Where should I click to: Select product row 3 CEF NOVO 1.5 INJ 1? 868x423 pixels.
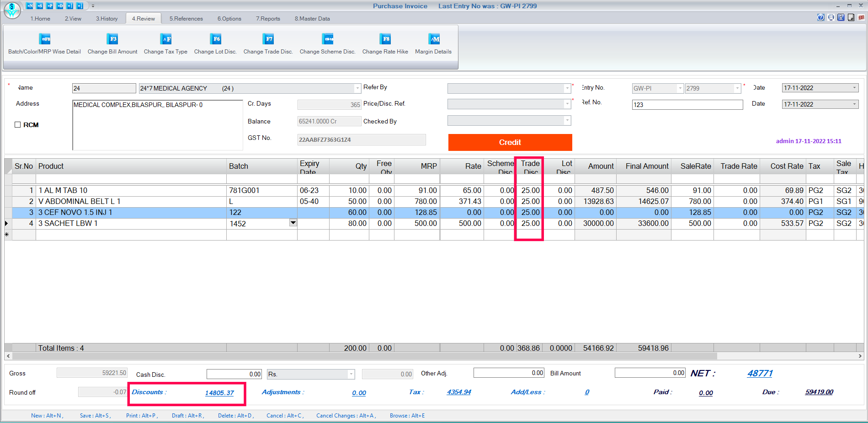(x=434, y=212)
